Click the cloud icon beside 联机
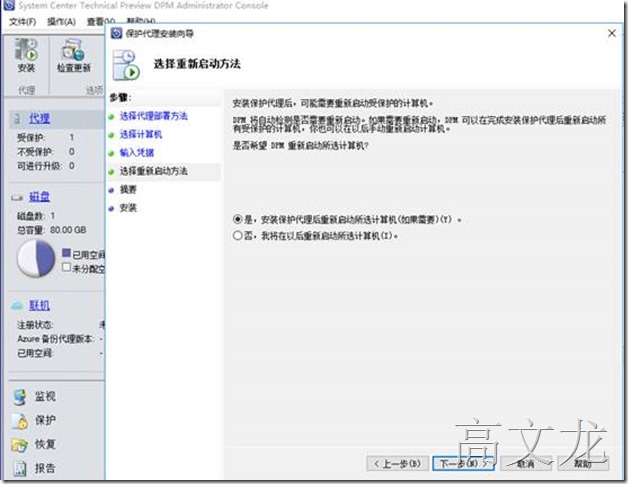 (x=17, y=306)
